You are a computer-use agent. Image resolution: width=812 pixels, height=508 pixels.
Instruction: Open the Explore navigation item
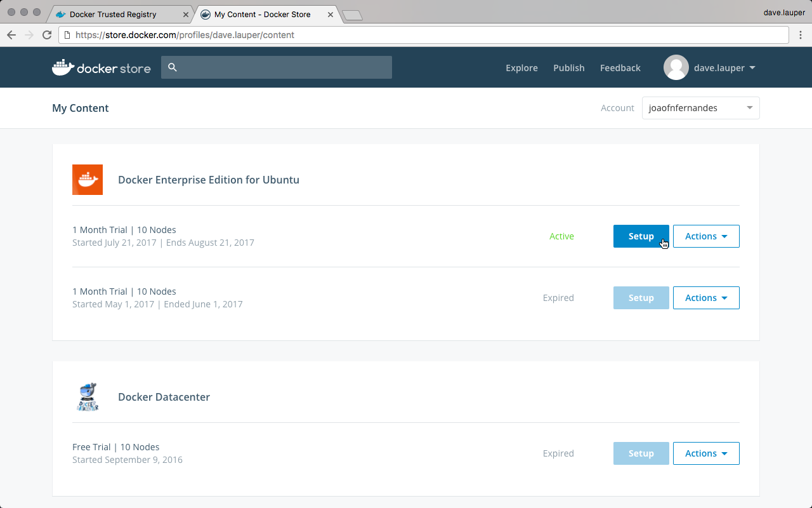[521, 68]
